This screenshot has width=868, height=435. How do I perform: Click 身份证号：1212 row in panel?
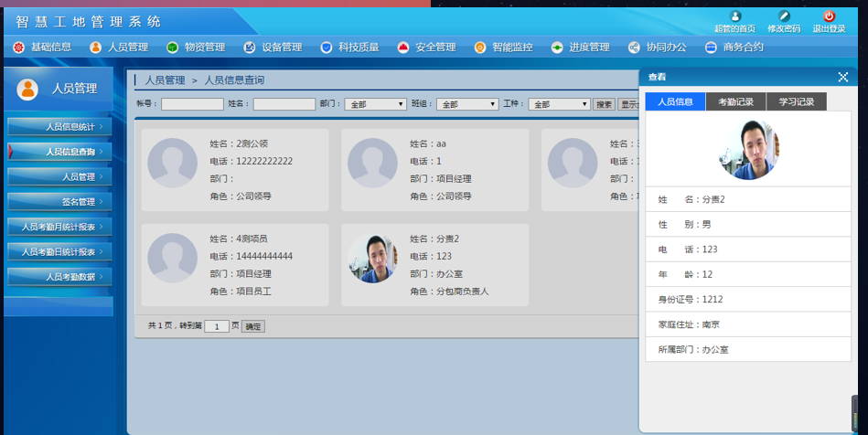tap(748, 300)
